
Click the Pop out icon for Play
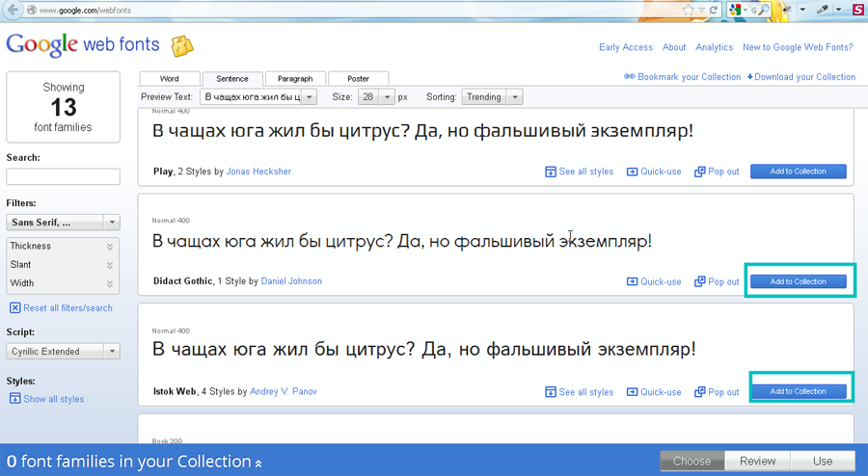700,172
